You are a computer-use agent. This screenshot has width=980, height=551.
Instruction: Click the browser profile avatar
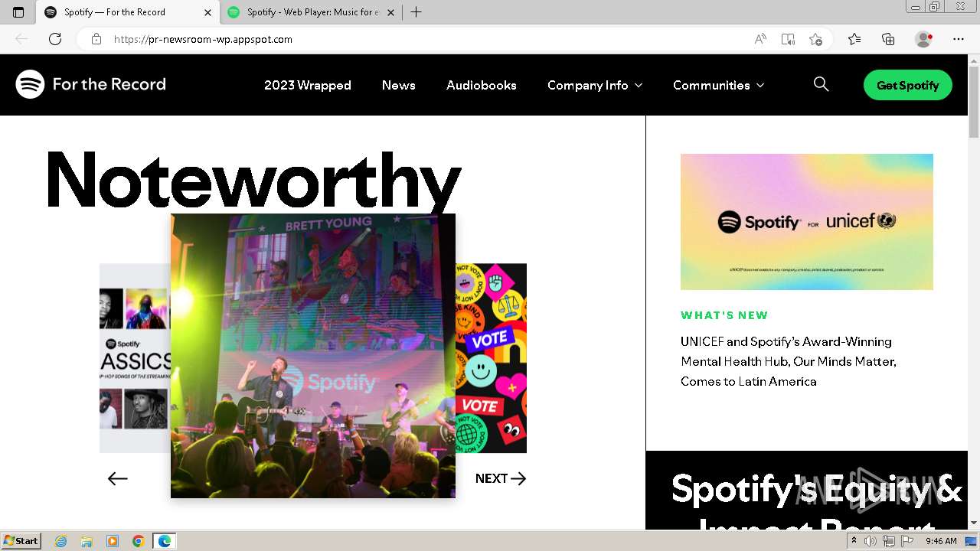tap(924, 39)
